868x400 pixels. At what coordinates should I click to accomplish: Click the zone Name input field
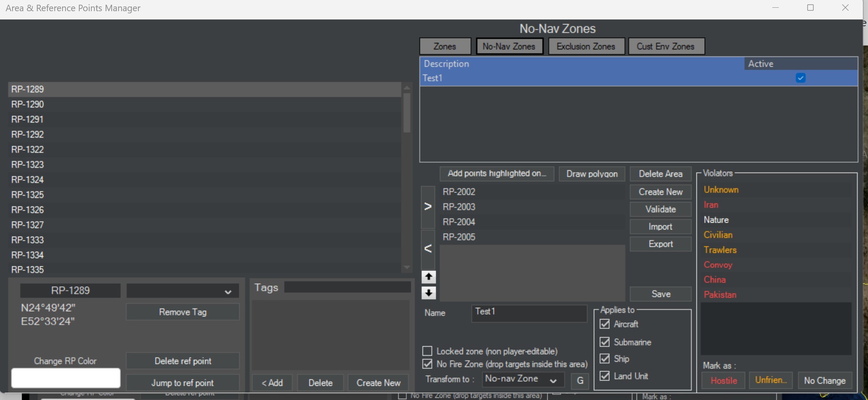coord(529,313)
